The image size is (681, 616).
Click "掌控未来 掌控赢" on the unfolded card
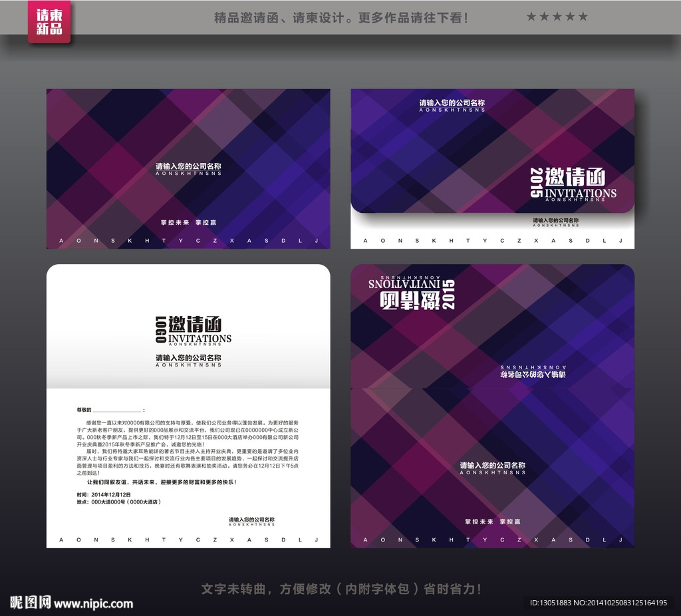pos(493,522)
